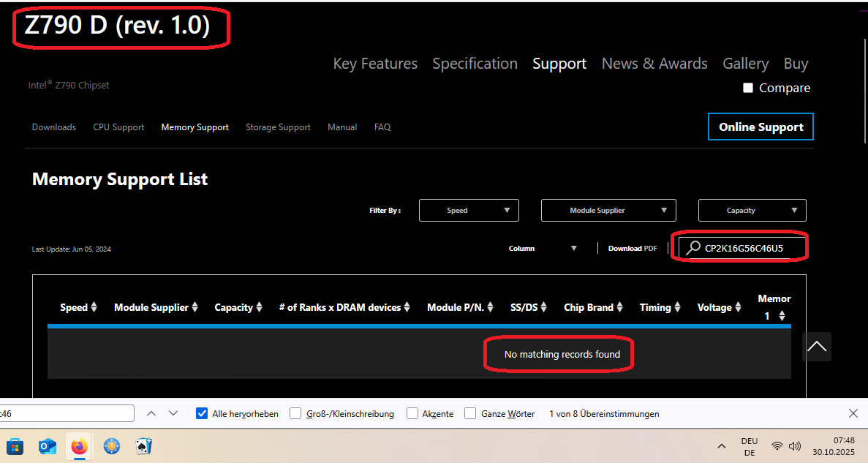Enable Groß-/Kleinschreibung matching
The height and width of the screenshot is (463, 868).
pyautogui.click(x=295, y=414)
